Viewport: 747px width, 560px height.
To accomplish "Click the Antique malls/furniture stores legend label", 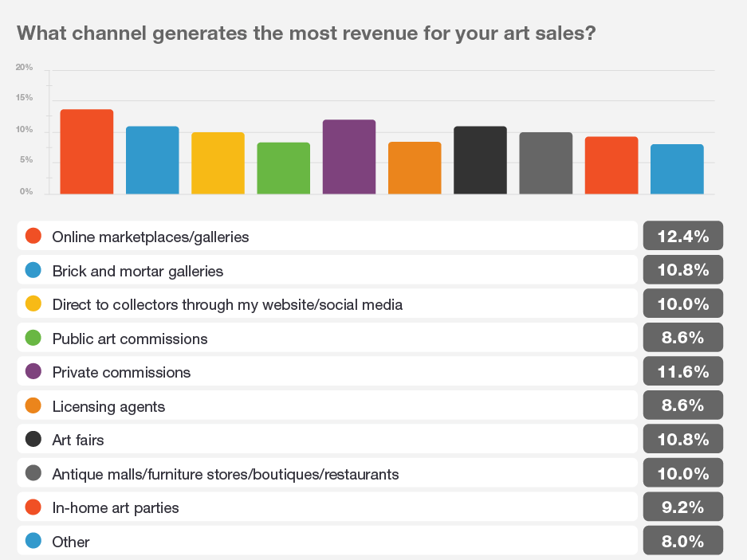I will point(225,474).
